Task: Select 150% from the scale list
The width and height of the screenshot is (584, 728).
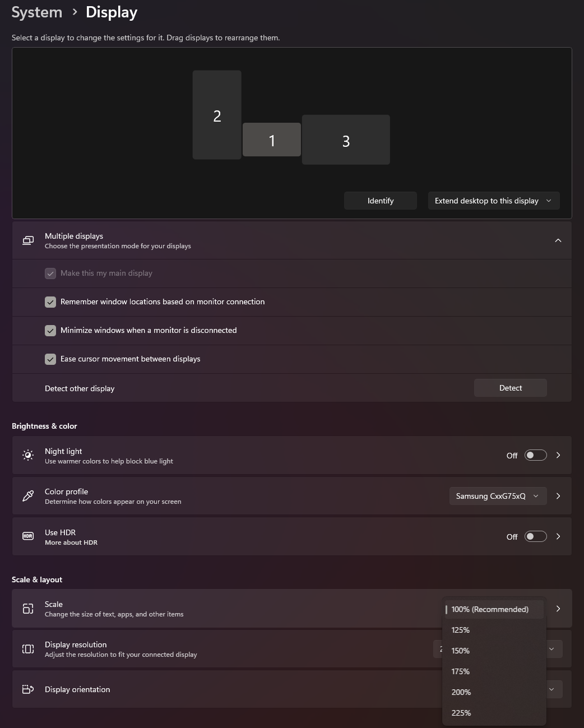Action: pos(460,650)
